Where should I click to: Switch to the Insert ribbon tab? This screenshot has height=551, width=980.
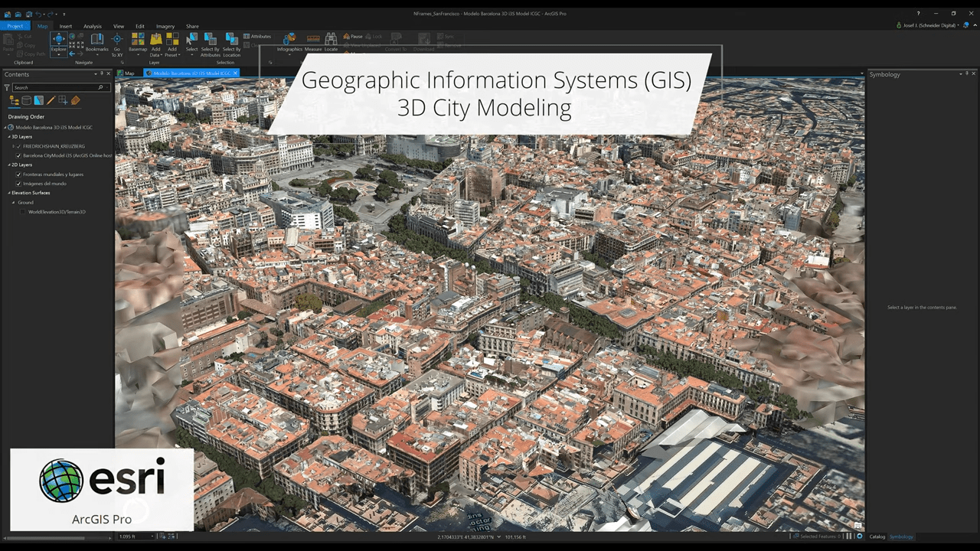pos(66,26)
